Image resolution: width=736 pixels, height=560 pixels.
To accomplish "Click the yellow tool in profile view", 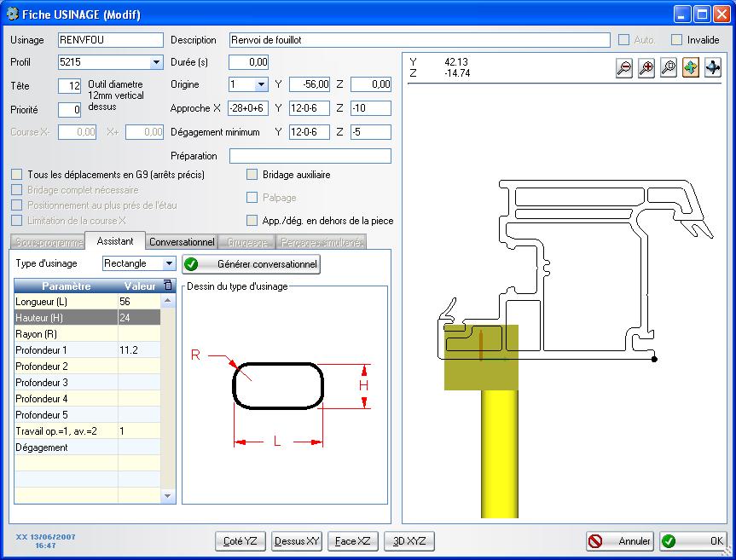I will [x=500, y=454].
